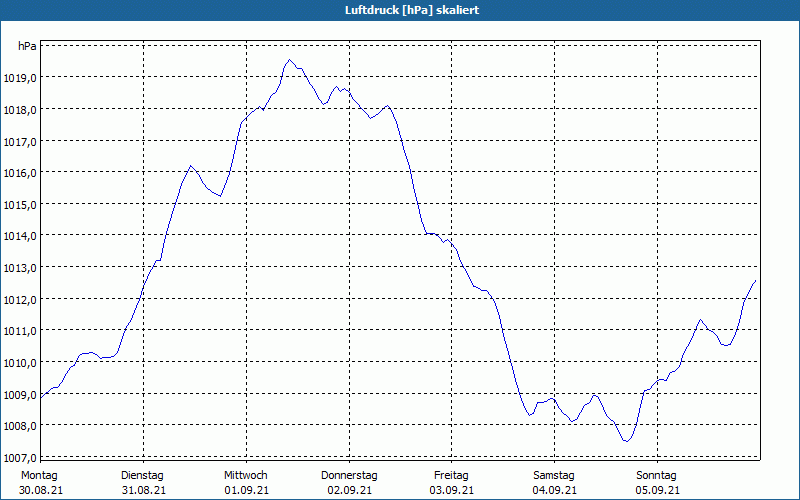Click the 1012,0 axis value
The width and height of the screenshot is (800, 500).
click(x=20, y=299)
